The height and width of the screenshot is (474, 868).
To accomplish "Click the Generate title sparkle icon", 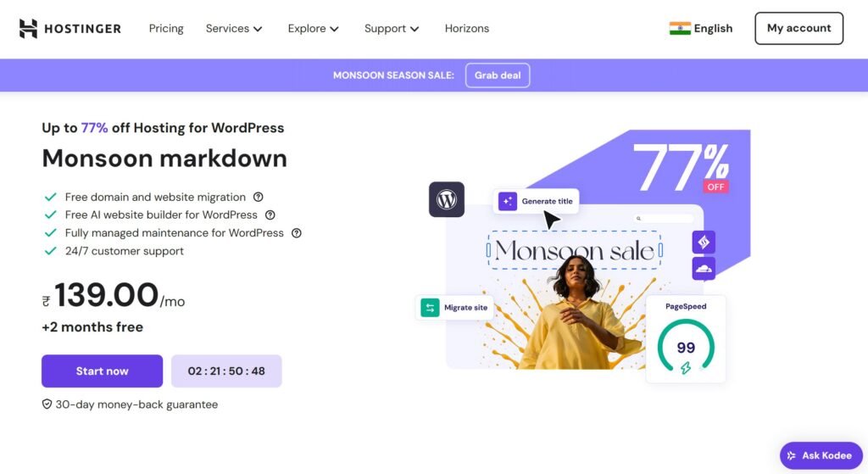I will coord(507,201).
